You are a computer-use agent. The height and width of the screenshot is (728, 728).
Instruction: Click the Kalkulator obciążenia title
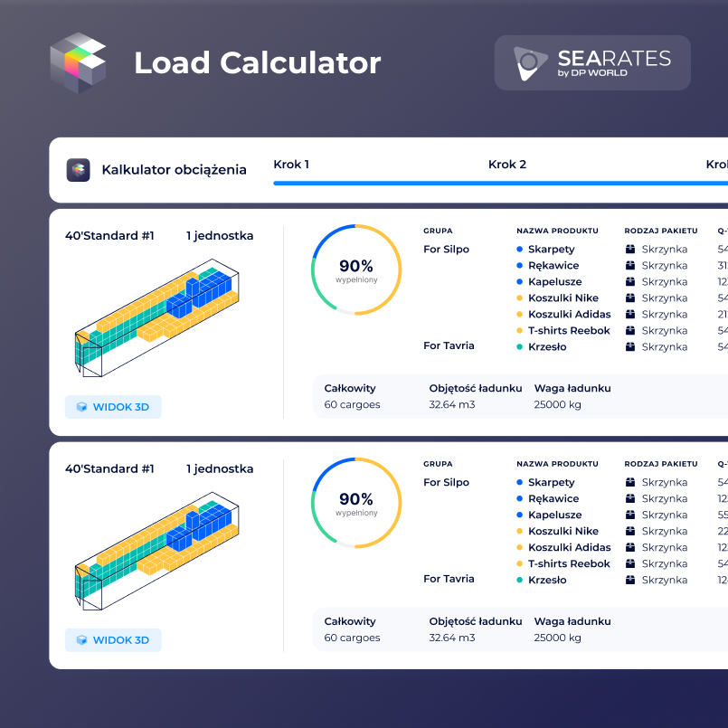(x=175, y=170)
